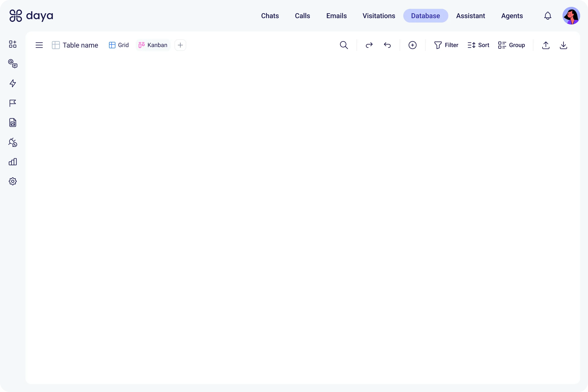Open the flag icon in sidebar

[x=13, y=103]
